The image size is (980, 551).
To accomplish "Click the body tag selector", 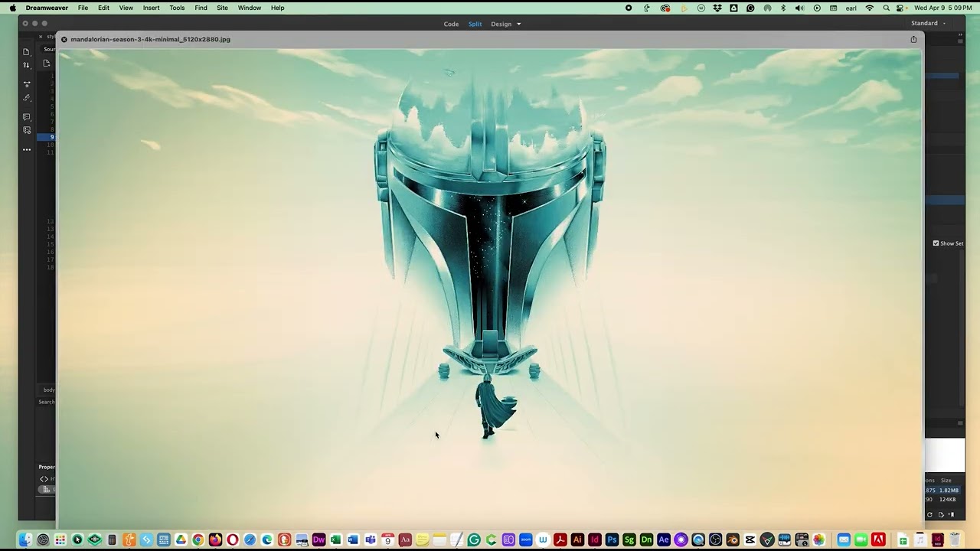I will click(49, 390).
